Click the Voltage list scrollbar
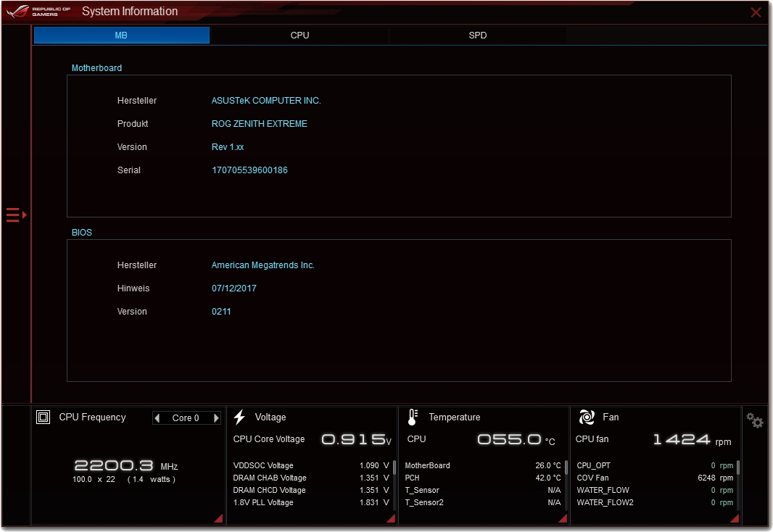The image size is (773, 532). (x=394, y=467)
